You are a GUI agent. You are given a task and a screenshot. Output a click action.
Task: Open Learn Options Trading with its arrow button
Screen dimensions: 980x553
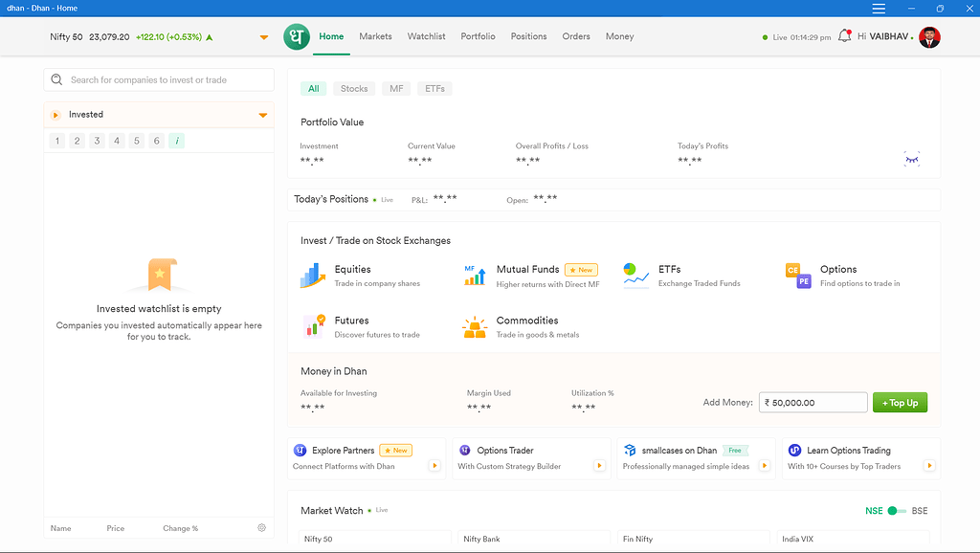coord(929,466)
